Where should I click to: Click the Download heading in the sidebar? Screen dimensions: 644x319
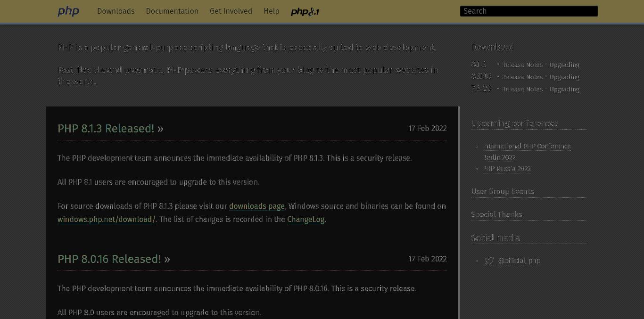492,47
